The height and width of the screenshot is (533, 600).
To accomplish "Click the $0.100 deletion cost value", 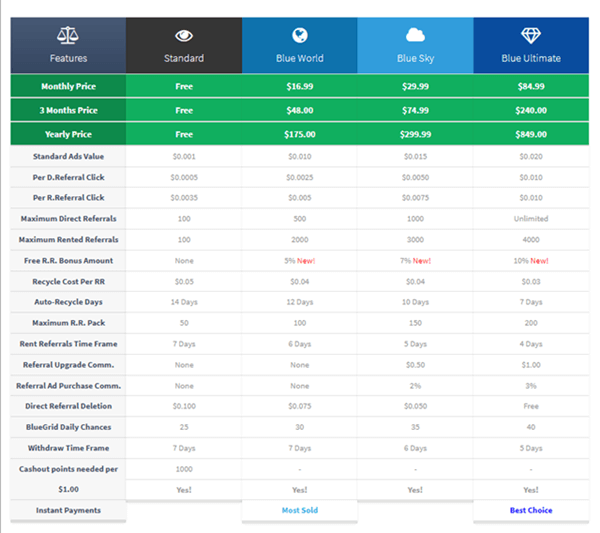I will click(184, 407).
